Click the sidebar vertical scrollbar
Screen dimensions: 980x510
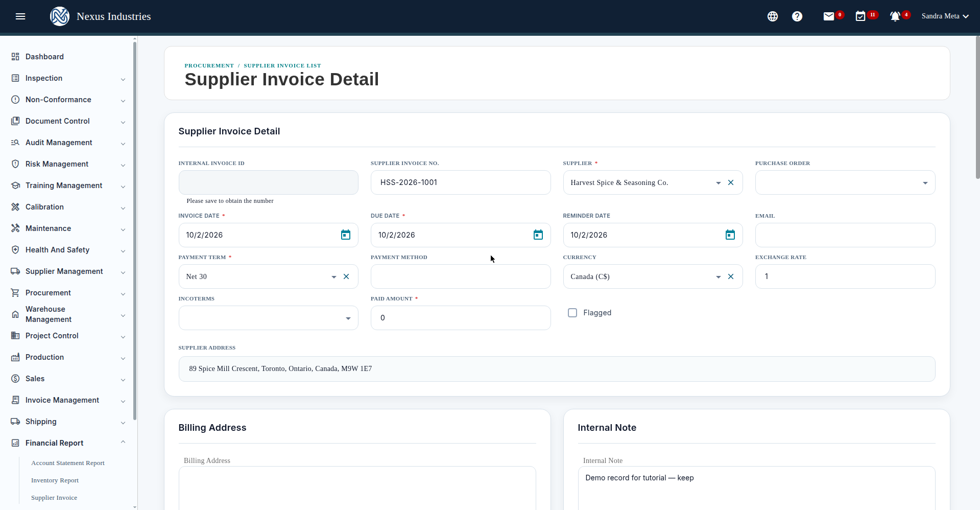[x=135, y=230]
